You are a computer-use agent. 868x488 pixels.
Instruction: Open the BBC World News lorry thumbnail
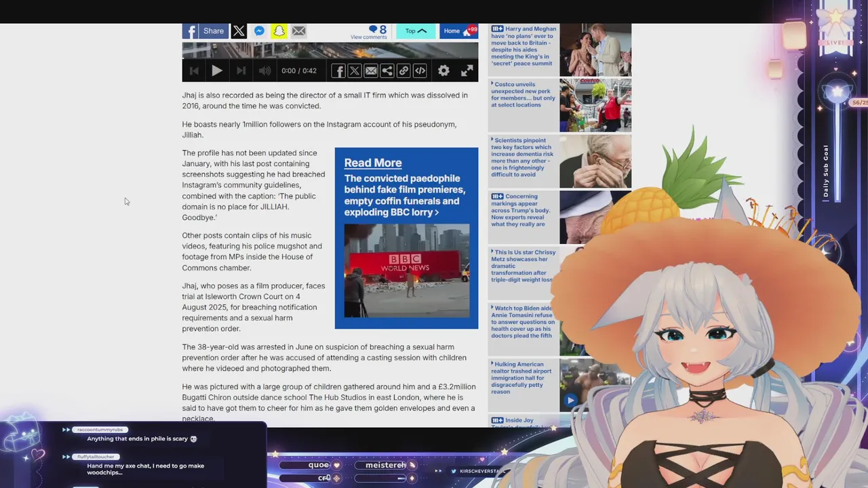[407, 270]
